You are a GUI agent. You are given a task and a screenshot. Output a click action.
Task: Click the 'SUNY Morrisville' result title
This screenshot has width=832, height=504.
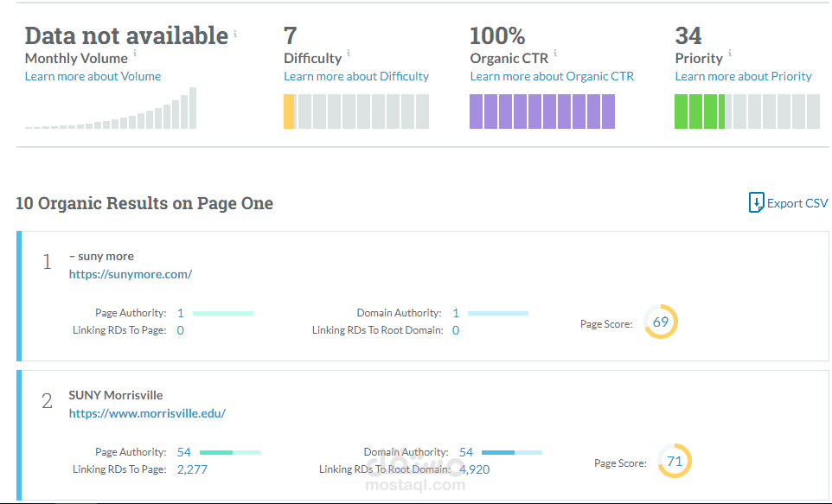click(x=116, y=395)
